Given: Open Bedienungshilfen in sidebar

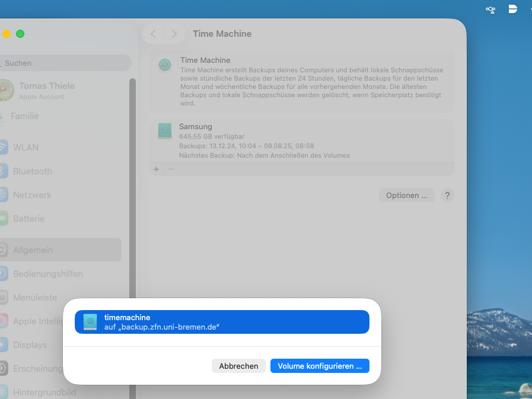Looking at the screenshot, I should pos(47,274).
